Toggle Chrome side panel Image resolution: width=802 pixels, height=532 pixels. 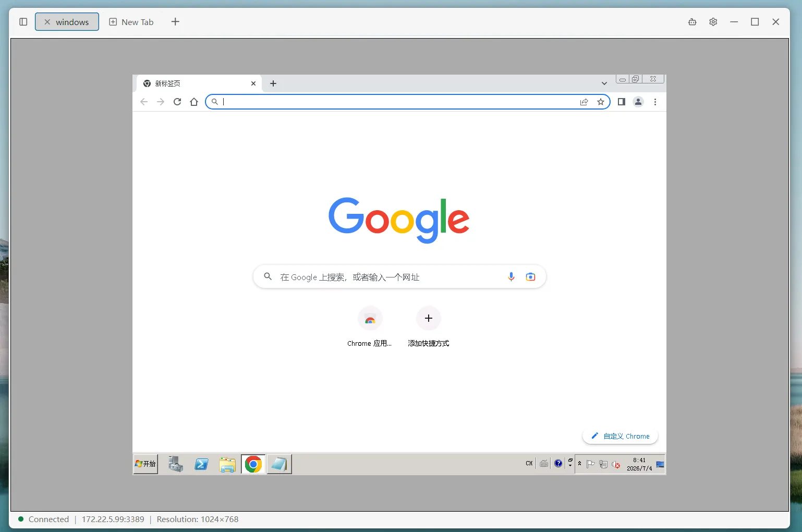coord(622,102)
